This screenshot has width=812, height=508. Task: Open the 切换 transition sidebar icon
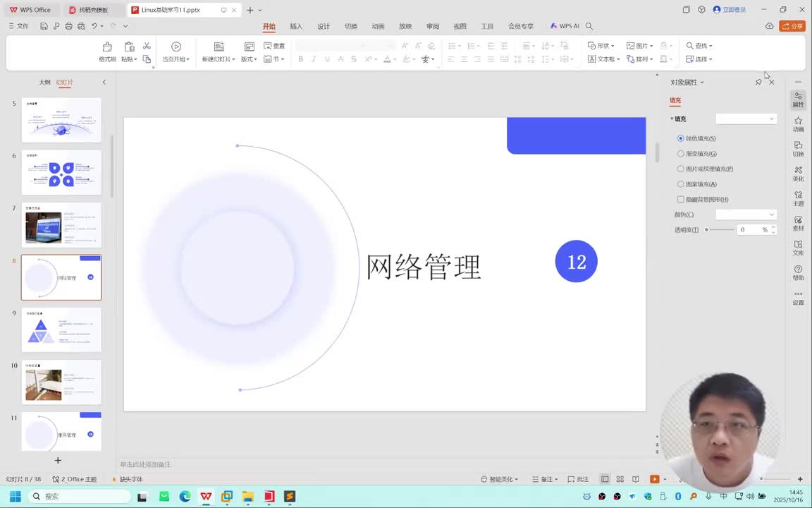(x=798, y=150)
